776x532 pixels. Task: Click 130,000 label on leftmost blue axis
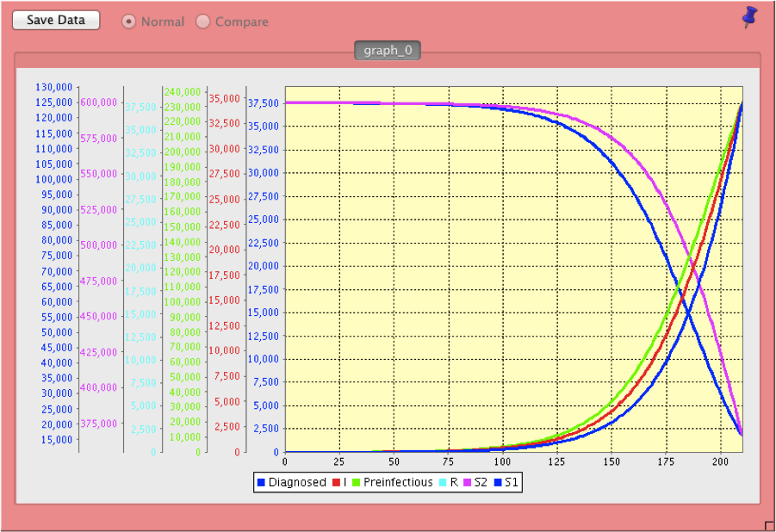(53, 87)
